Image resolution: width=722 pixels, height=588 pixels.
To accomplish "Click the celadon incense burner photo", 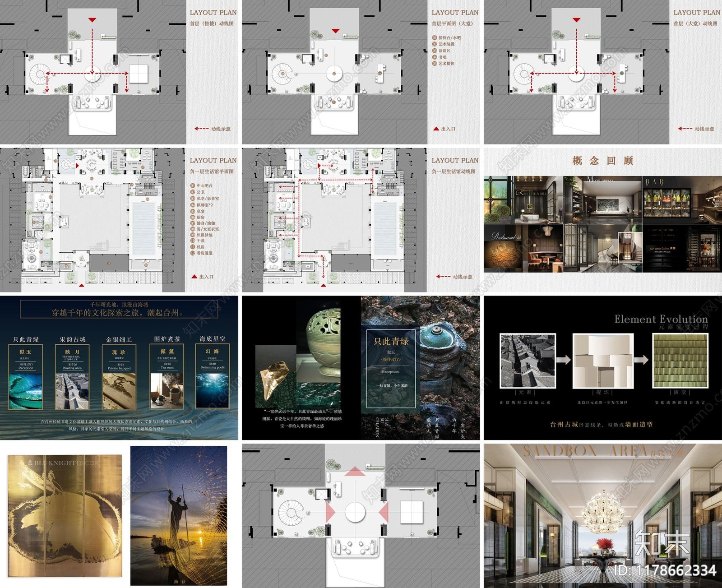I will (319, 342).
